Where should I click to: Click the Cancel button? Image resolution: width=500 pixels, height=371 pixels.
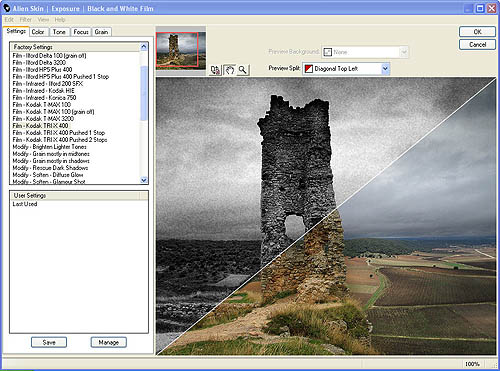pos(477,45)
